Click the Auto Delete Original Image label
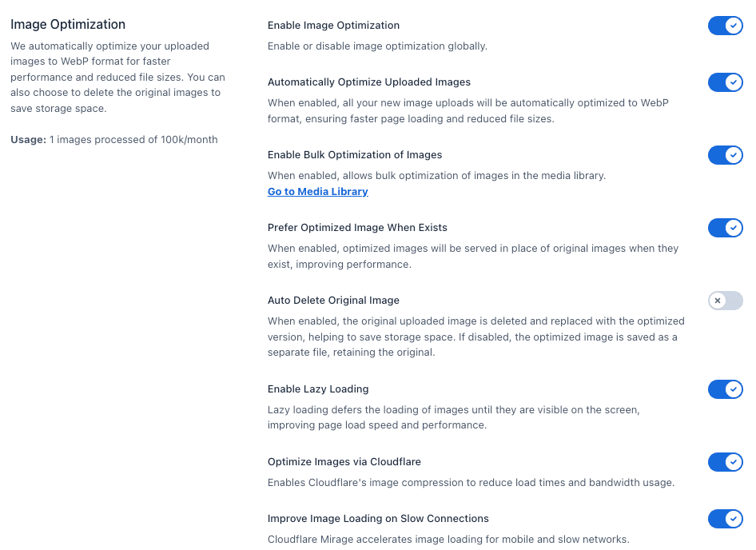 point(333,301)
